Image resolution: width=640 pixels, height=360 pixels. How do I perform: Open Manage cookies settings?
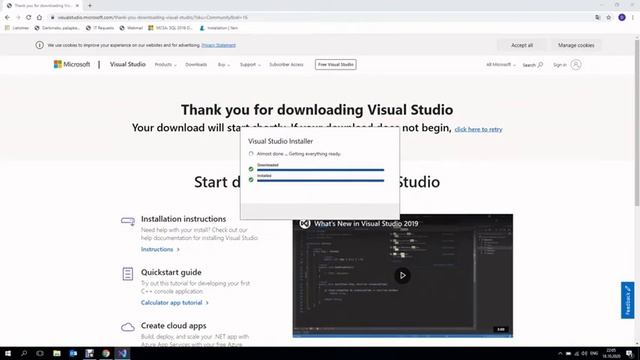(x=576, y=45)
